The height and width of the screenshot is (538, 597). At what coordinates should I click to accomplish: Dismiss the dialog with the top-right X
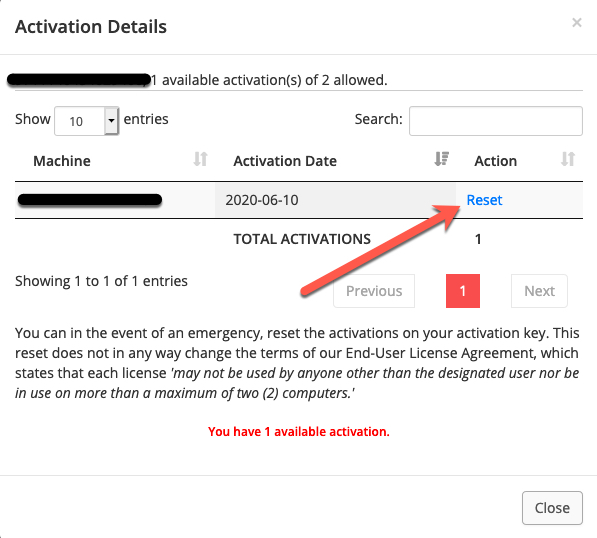click(x=577, y=23)
